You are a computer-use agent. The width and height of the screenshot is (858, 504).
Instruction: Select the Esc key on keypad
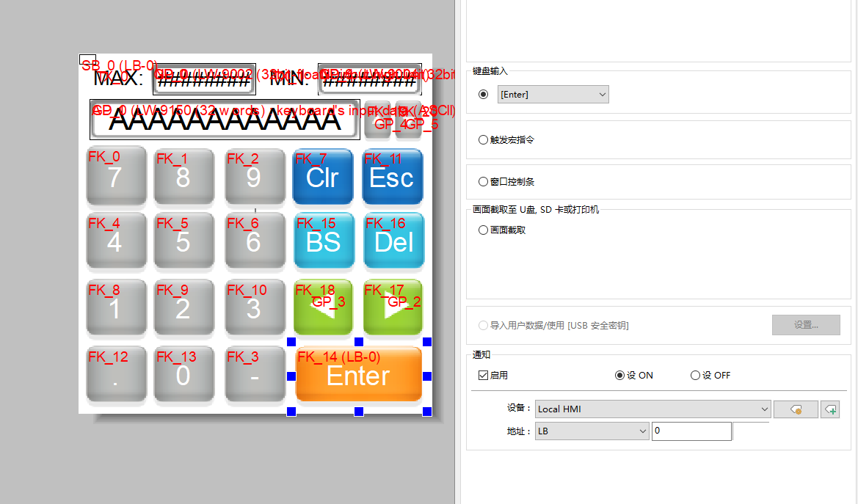(392, 177)
